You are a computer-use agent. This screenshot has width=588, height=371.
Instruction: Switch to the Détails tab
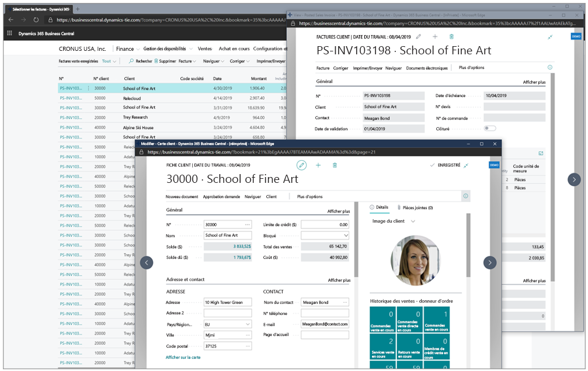379,207
